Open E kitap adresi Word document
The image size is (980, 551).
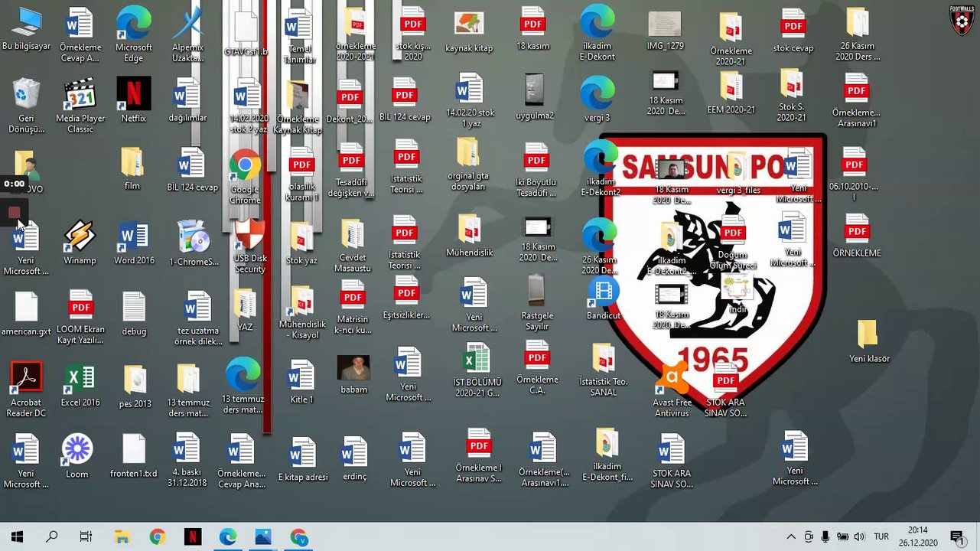tap(302, 459)
